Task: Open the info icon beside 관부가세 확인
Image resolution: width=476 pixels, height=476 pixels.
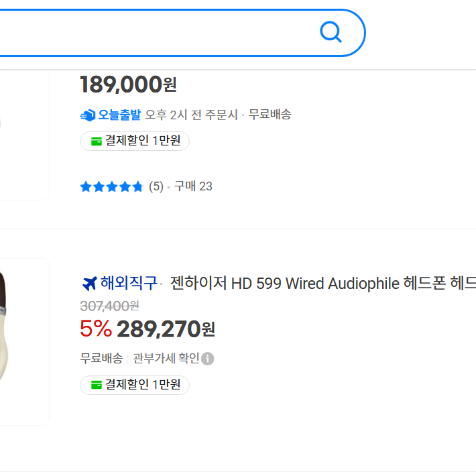Action: (208, 359)
